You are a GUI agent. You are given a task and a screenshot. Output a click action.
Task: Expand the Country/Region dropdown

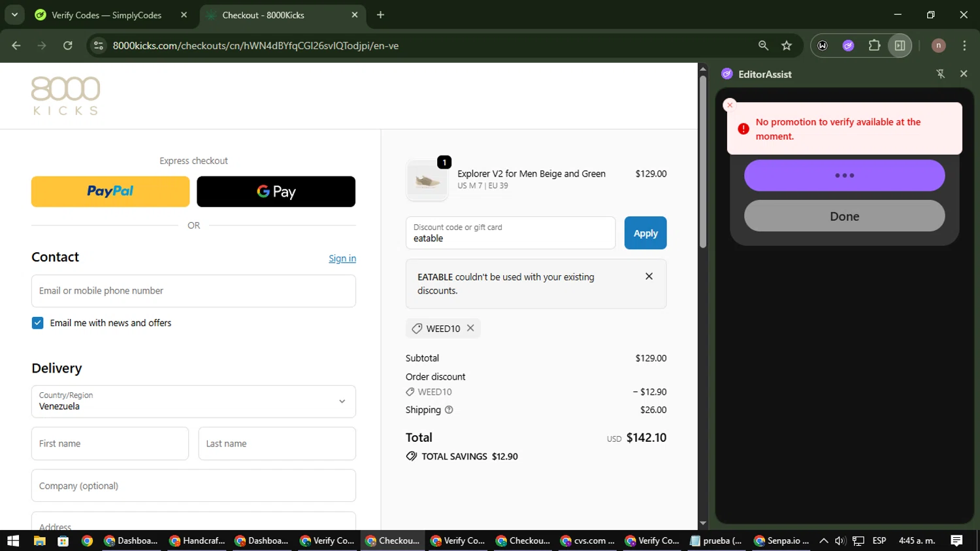point(193,401)
